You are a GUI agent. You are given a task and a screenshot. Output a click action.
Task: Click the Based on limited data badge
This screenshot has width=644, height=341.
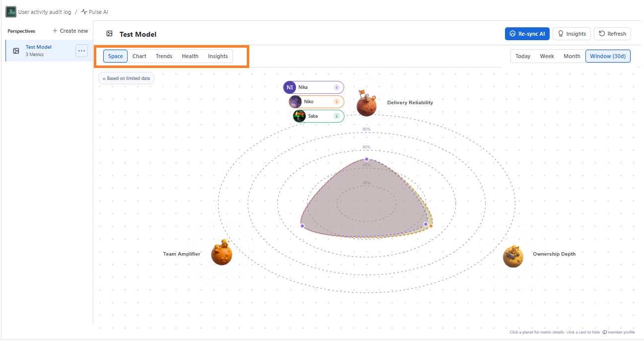tap(126, 78)
